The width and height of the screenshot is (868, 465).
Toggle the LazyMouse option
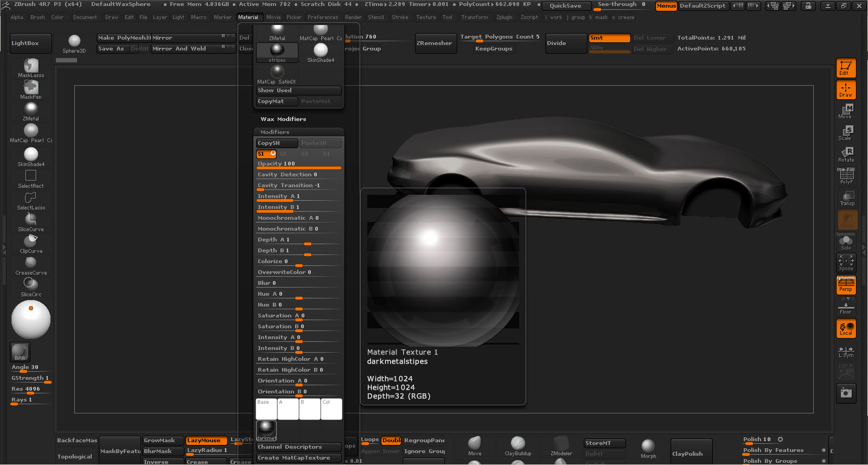(207, 441)
